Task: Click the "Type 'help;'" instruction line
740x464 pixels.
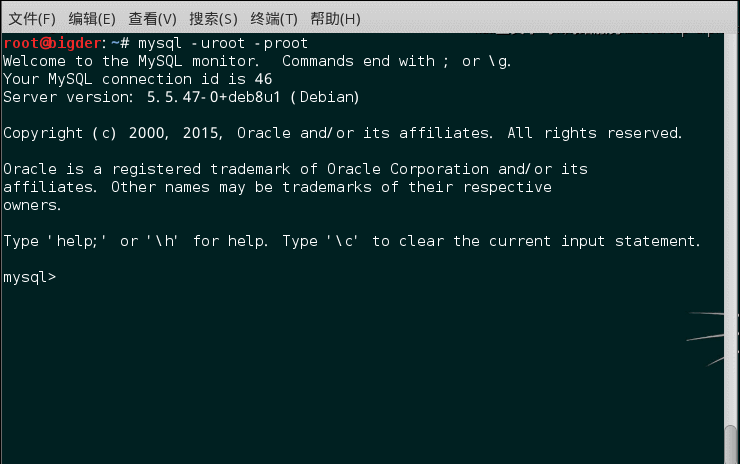Action: click(x=352, y=241)
